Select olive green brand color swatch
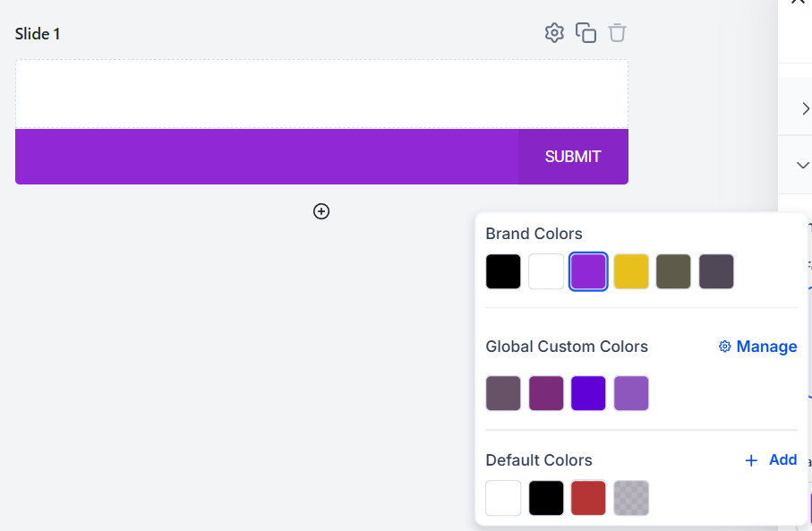The height and width of the screenshot is (531, 812). [673, 271]
